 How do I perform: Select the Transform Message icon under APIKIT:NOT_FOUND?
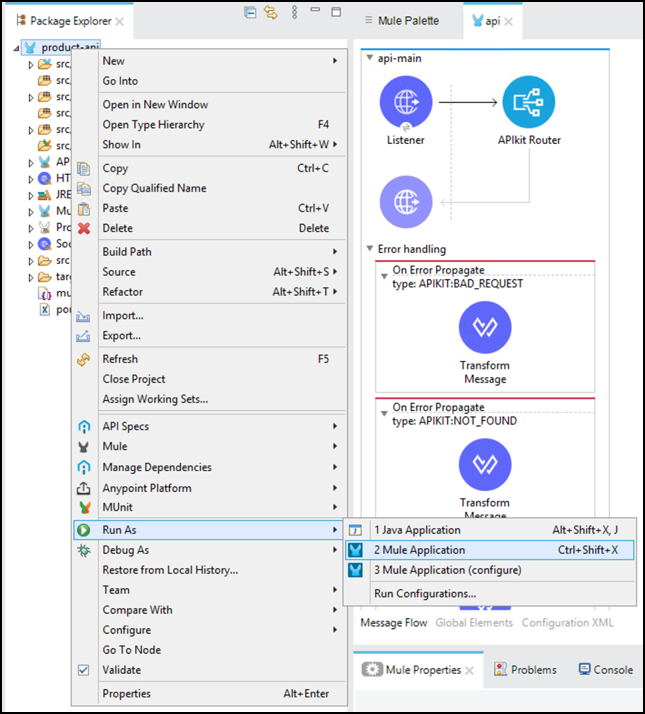click(x=485, y=464)
